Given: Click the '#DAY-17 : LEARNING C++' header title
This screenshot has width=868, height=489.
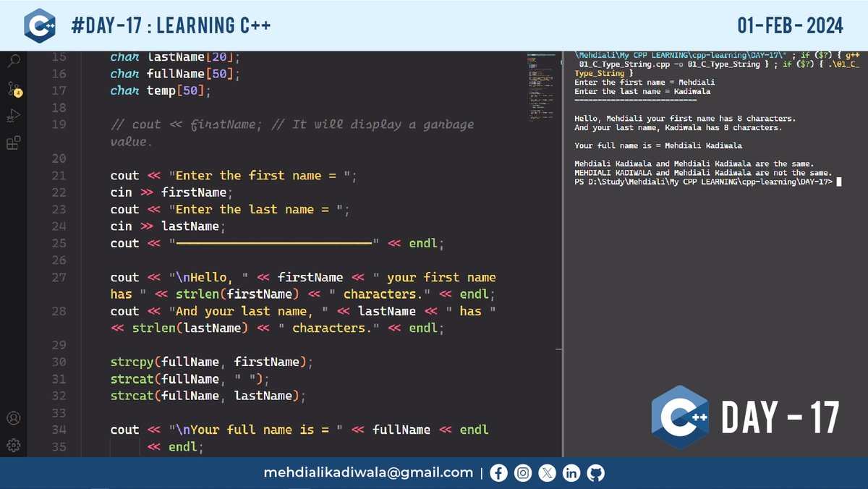Looking at the screenshot, I should click(x=171, y=26).
